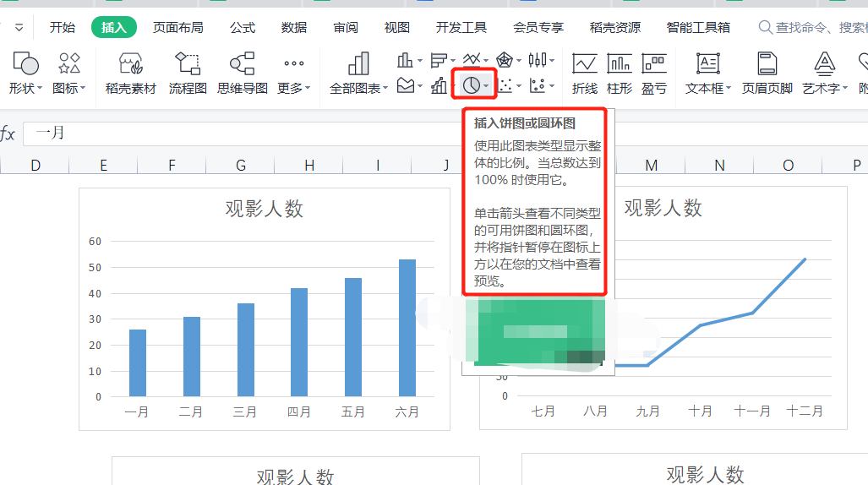Click the 六月 bar in chart
868x485 pixels.
(x=407, y=328)
